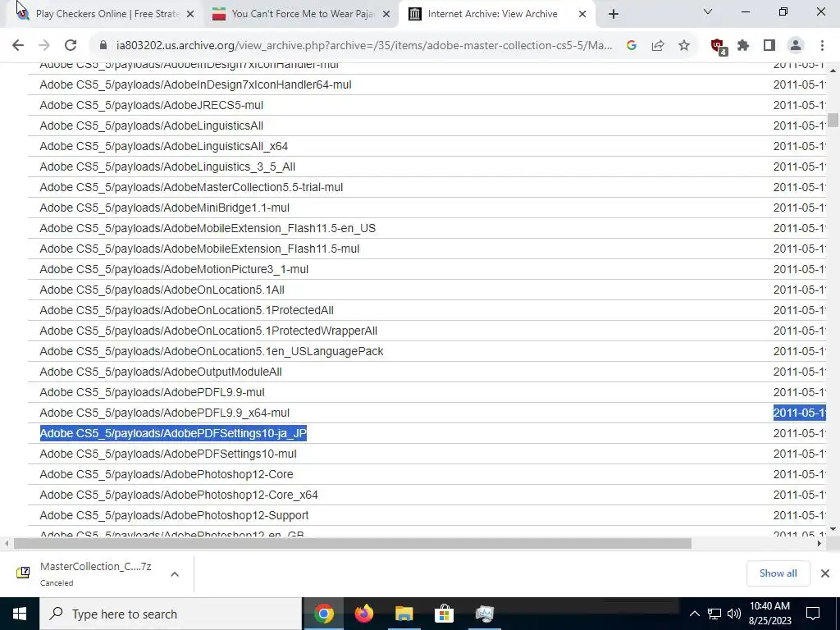This screenshot has height=630, width=840.
Task: Open AdobeLinguisticsAll_x64 entry
Action: click(163, 146)
